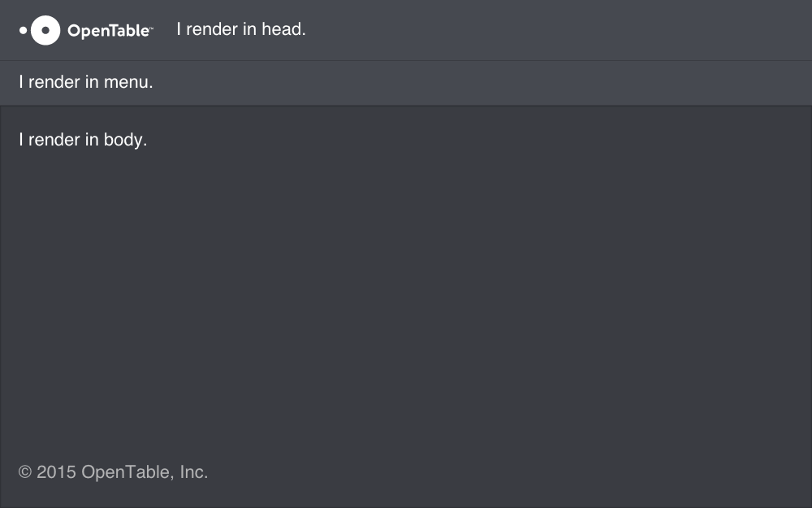Click "2015" in the footer copyright
Viewport: 812px width, 508px height.
click(56, 472)
